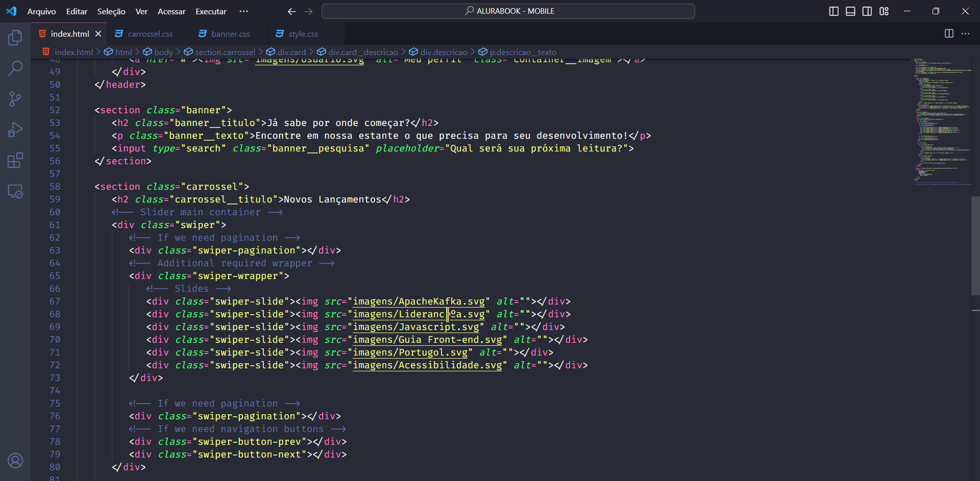Open the Ver menu

click(141, 11)
